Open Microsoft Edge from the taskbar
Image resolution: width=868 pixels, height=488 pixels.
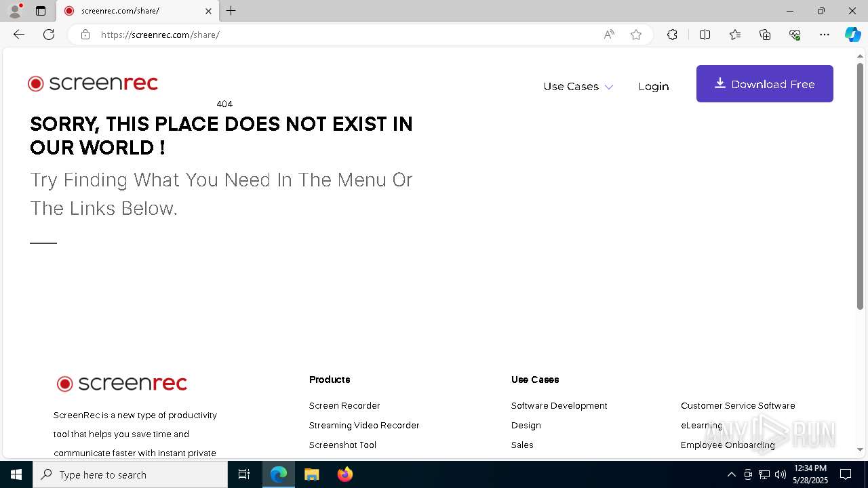point(279,474)
